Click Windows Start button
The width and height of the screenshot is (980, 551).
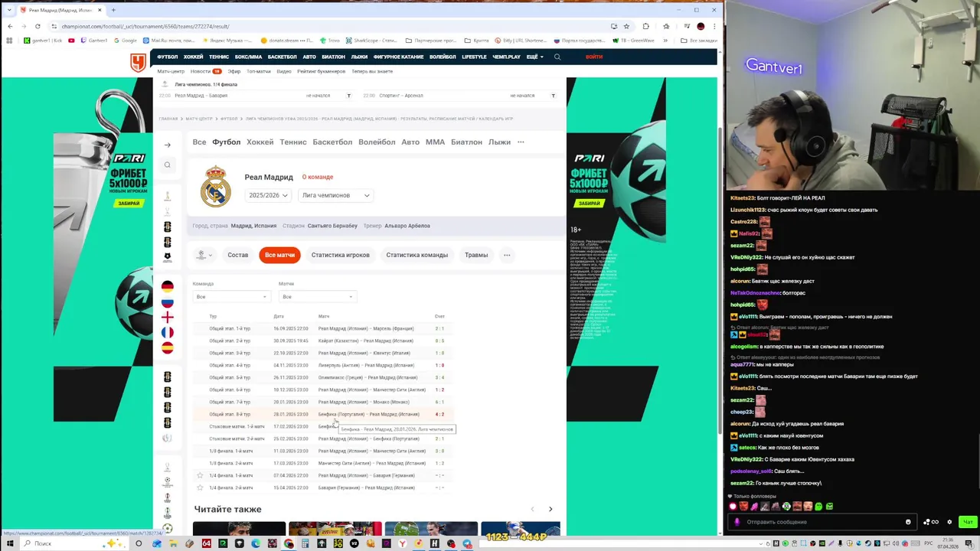point(10,543)
